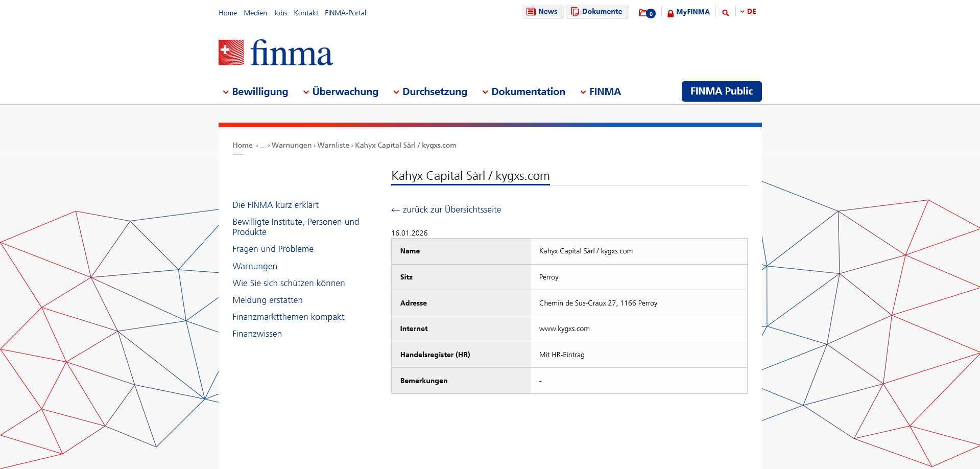Viewport: 980px width, 469px height.
Task: Open the Kontakt top link
Action: (x=306, y=13)
